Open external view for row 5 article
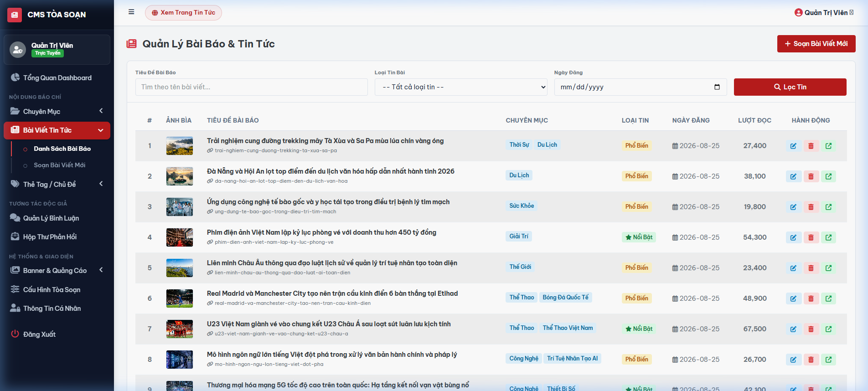The image size is (868, 391). pyautogui.click(x=828, y=268)
